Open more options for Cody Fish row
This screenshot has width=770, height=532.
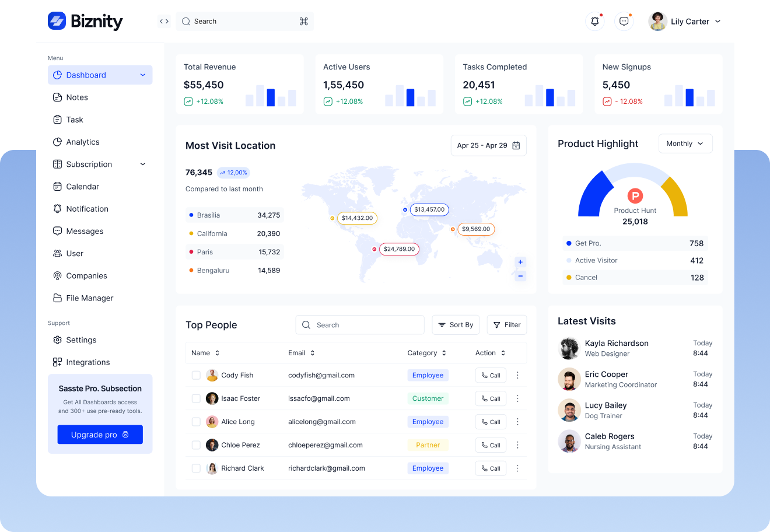[x=517, y=375]
